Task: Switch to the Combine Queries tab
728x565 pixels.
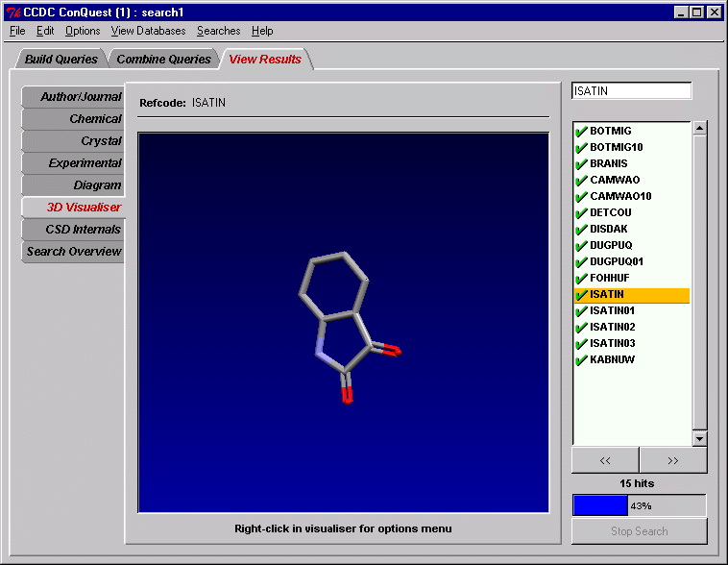Action: pyautogui.click(x=163, y=59)
